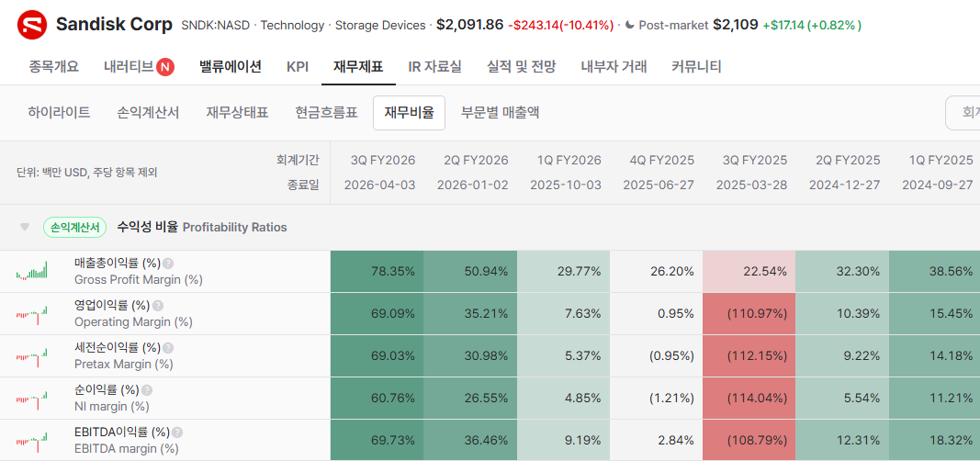Click the Gross Profit Margin (%) label
This screenshot has width=980, height=461.
coord(138,280)
